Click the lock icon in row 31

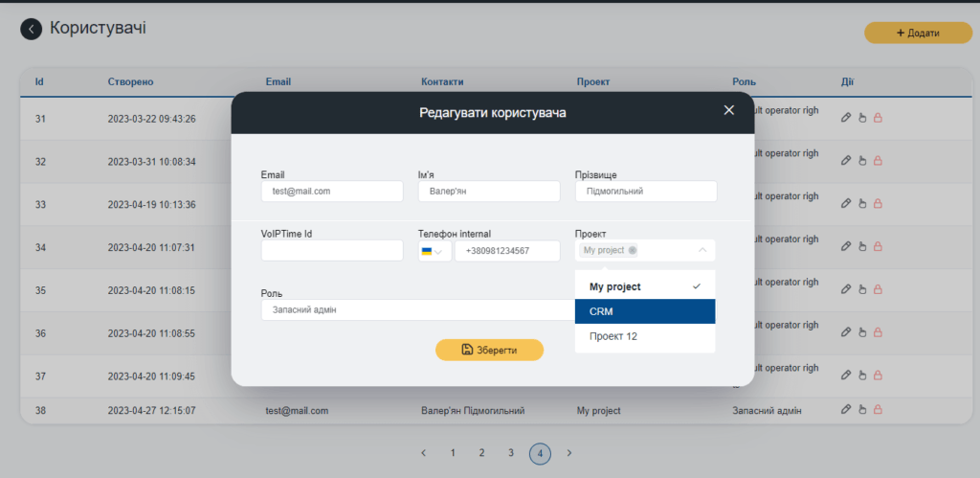(878, 118)
